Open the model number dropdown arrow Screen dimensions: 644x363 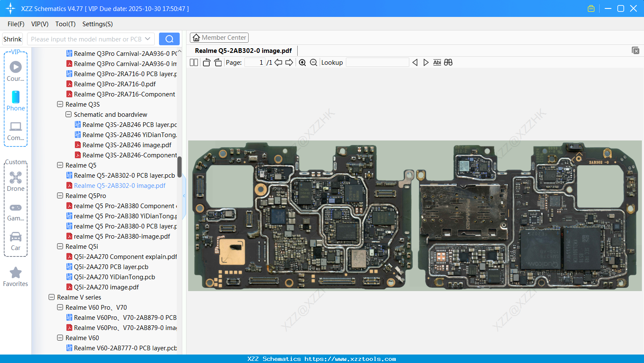[x=148, y=39]
